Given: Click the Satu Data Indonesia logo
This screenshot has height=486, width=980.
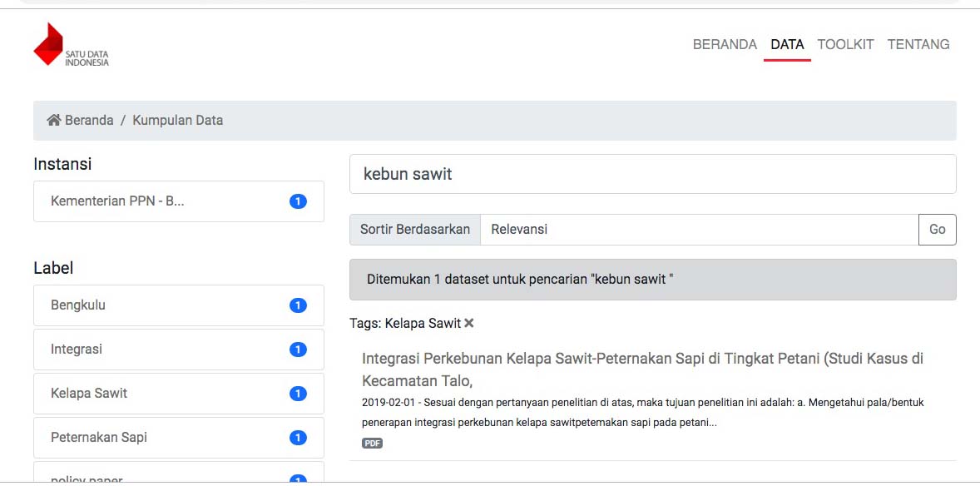Looking at the screenshot, I should (71, 46).
